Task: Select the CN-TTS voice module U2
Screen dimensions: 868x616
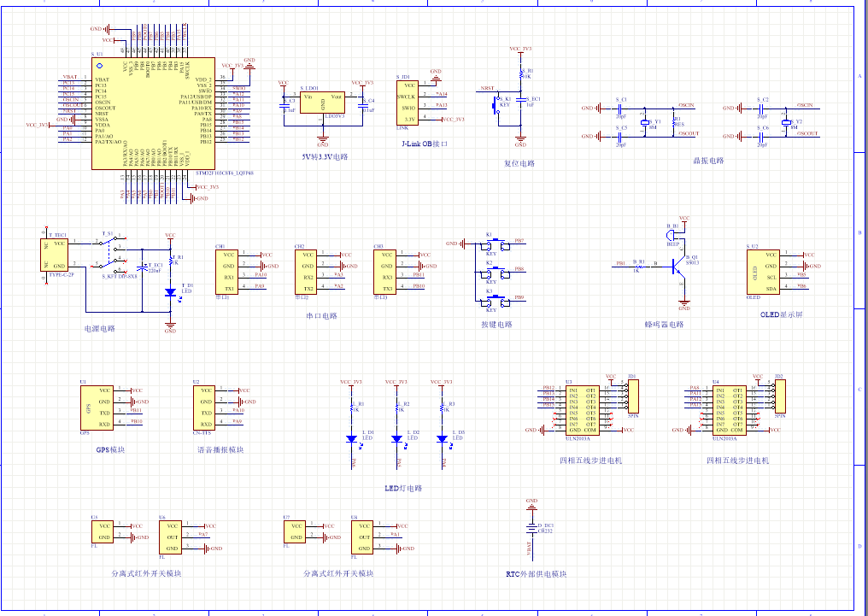Action: point(205,407)
